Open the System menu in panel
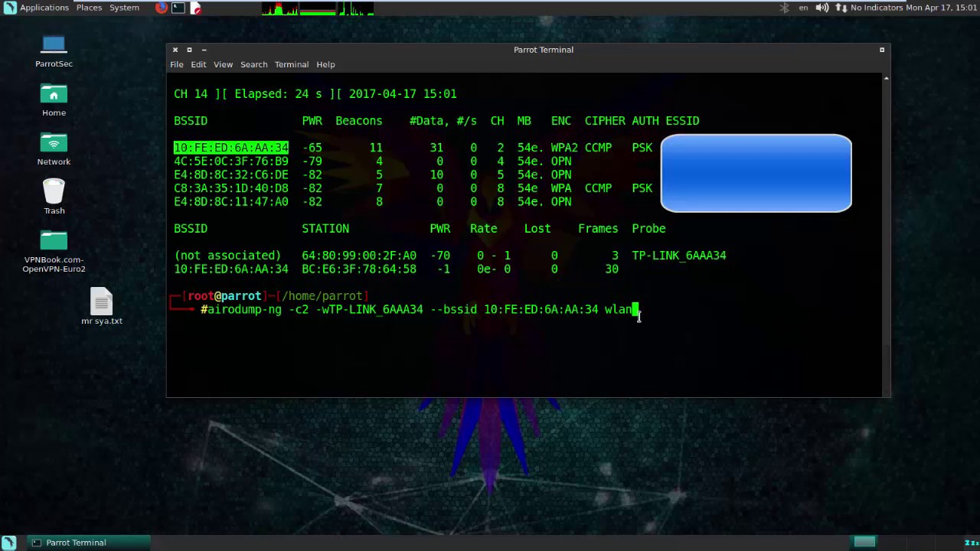 click(x=124, y=8)
